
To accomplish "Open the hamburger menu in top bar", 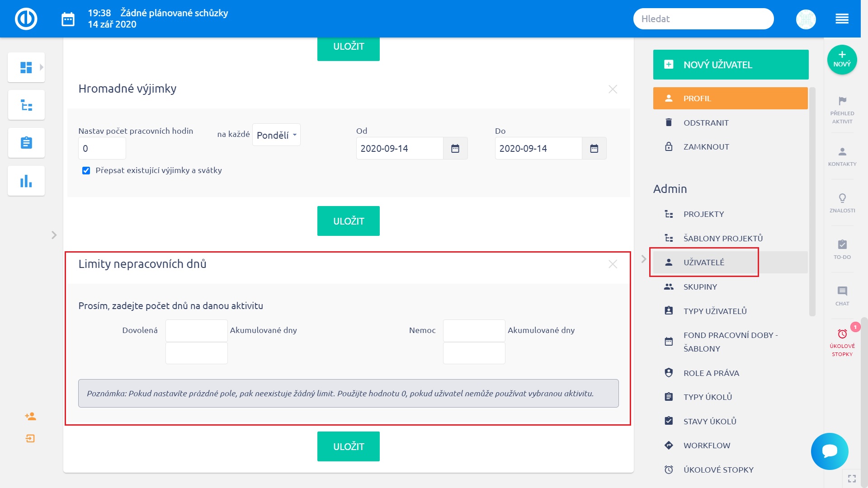I will pos(841,19).
